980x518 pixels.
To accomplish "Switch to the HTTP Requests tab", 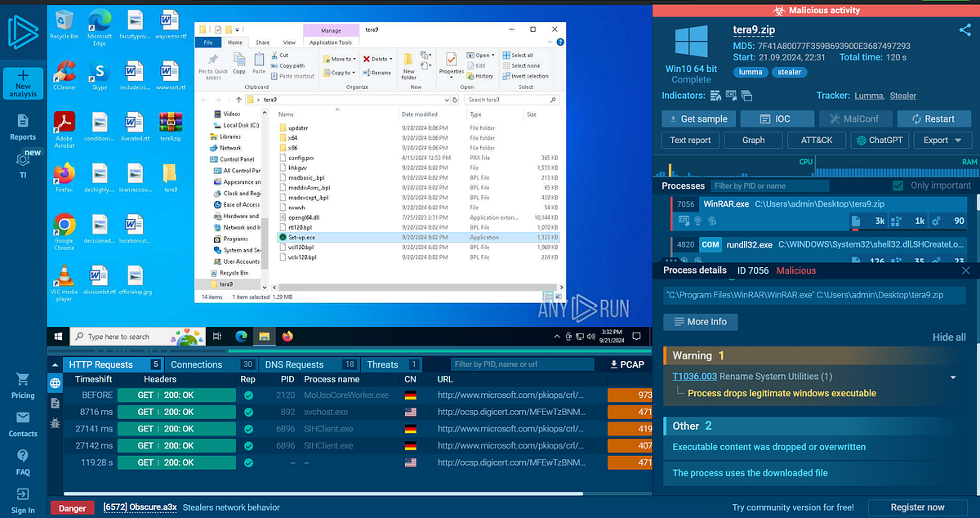I will [113, 364].
